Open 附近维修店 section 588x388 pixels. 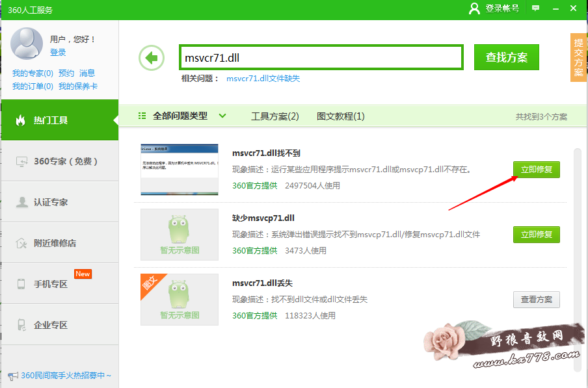60,243
